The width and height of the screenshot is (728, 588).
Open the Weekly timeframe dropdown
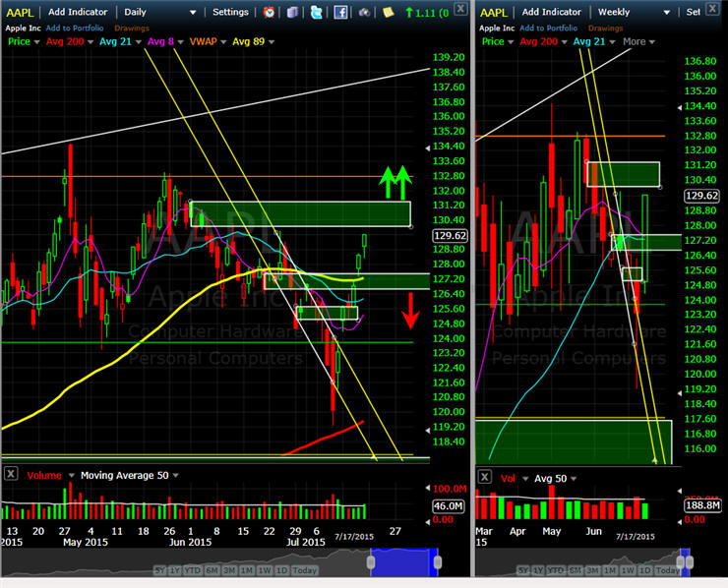coord(667,13)
